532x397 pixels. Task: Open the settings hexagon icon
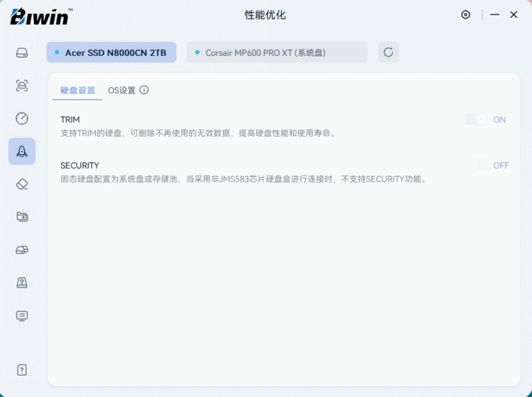coord(465,15)
